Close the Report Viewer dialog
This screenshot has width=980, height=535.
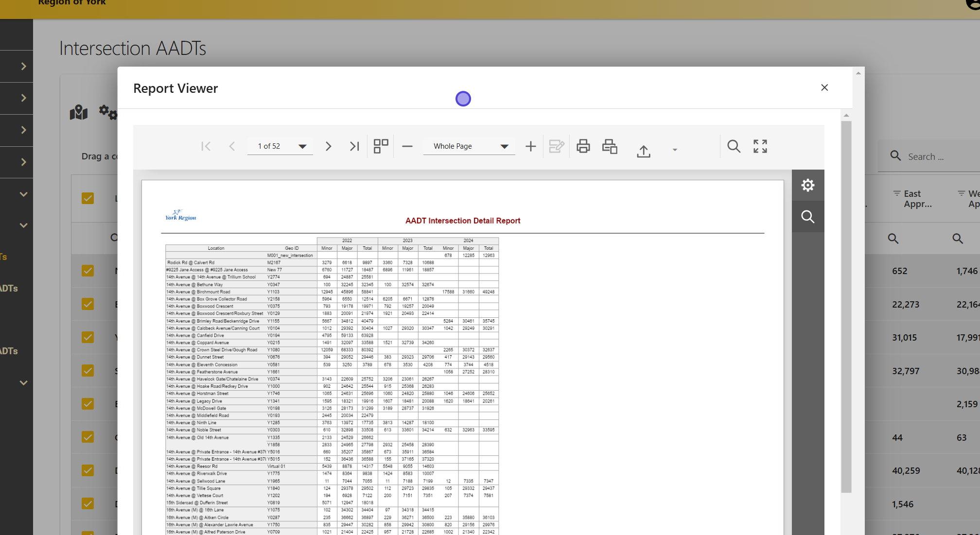[x=824, y=87]
